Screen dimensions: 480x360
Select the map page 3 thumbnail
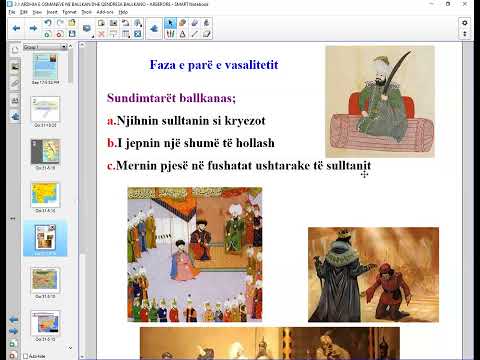45,152
